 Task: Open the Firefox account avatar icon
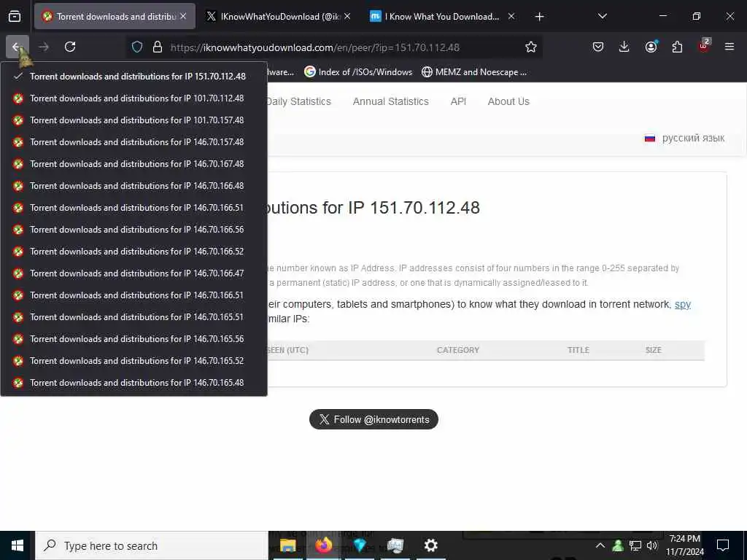pos(651,47)
